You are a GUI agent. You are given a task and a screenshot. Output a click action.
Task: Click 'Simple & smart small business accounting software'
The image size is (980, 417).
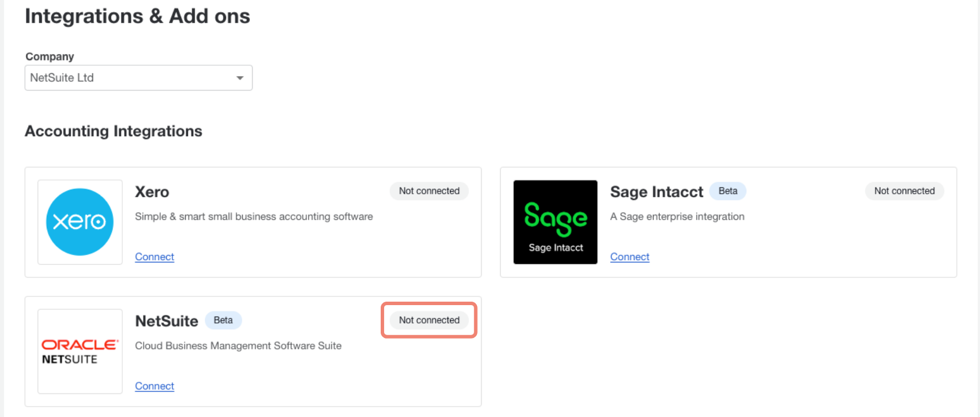[x=254, y=216]
